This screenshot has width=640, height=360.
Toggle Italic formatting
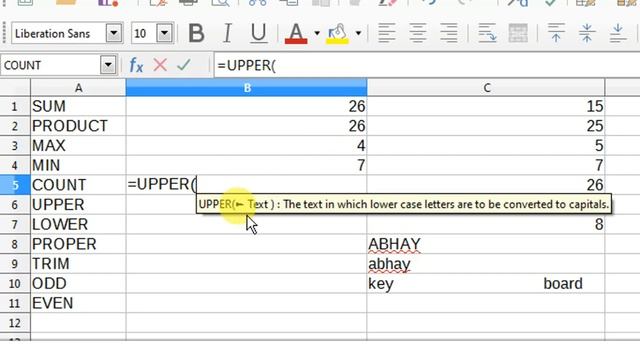(227, 33)
